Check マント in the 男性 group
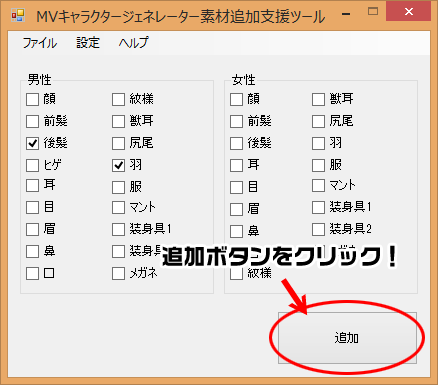This screenshot has width=438, height=385. 118,207
